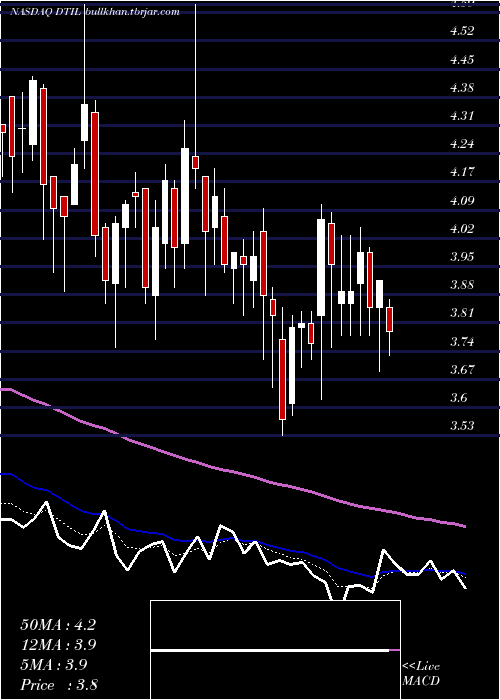This screenshot has height=700, width=500.
Task: Click the 3.6 price axis label
Action: click(x=459, y=398)
